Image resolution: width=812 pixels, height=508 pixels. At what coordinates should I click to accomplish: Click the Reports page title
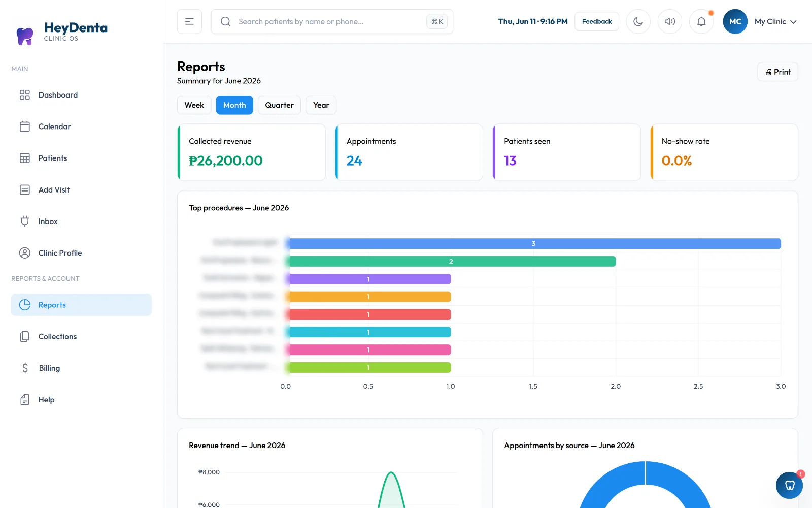[201, 67]
